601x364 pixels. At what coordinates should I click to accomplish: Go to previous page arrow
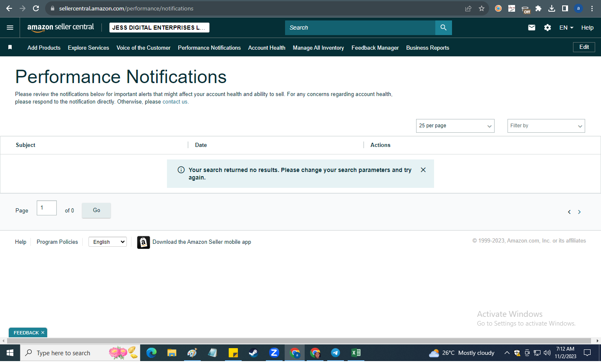pyautogui.click(x=569, y=212)
